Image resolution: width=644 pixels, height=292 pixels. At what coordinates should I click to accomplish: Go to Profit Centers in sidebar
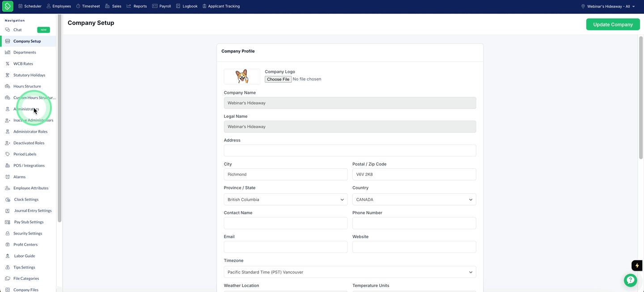(25, 245)
